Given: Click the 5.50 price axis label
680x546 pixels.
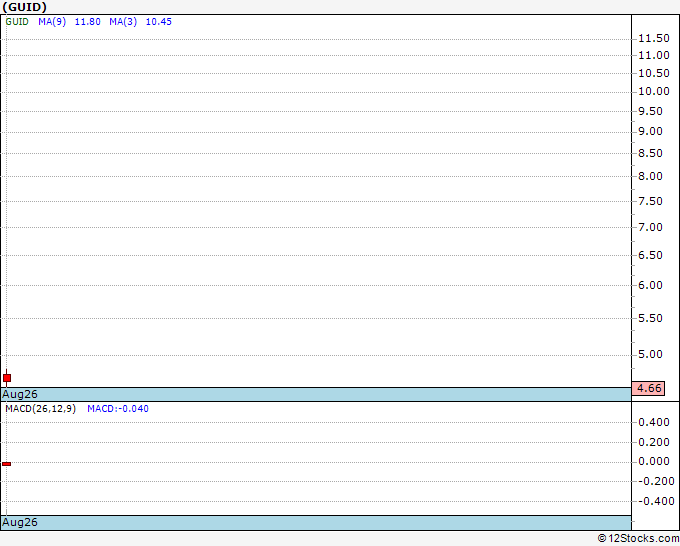Looking at the screenshot, I should [x=651, y=318].
